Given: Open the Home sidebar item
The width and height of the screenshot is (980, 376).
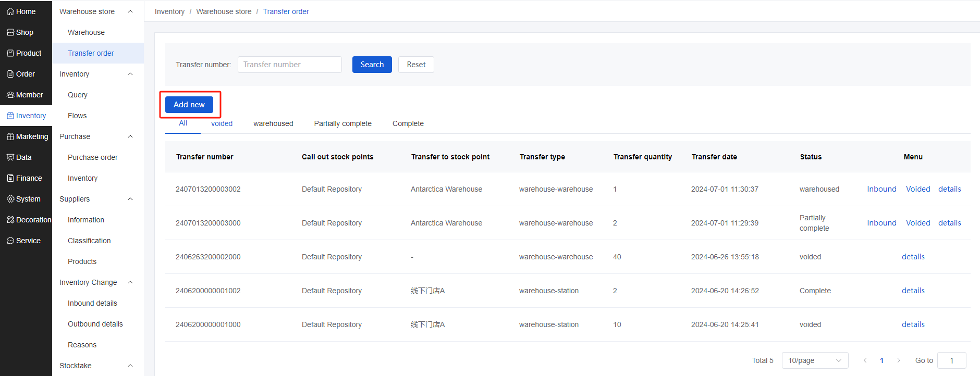Looking at the screenshot, I should click(x=26, y=11).
